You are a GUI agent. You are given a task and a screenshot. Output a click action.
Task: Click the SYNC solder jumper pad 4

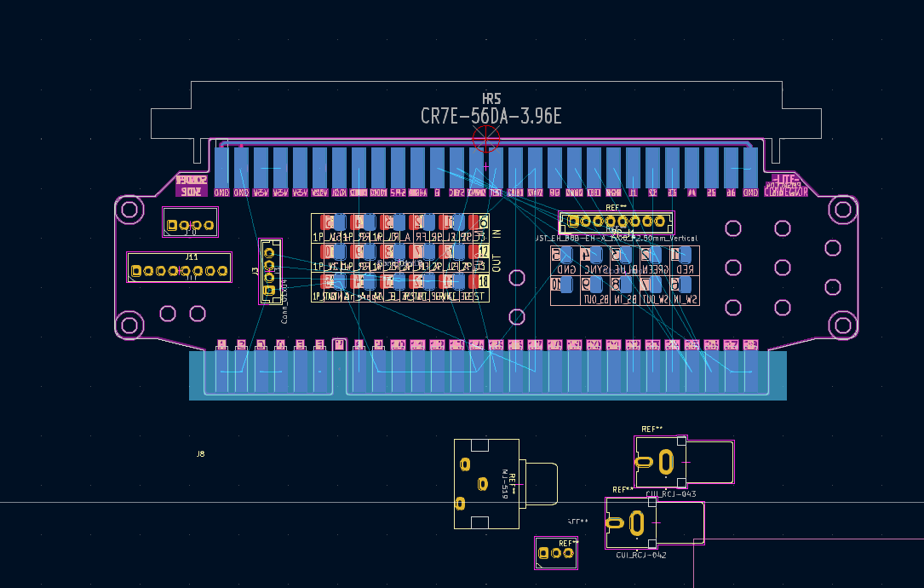coord(594,255)
